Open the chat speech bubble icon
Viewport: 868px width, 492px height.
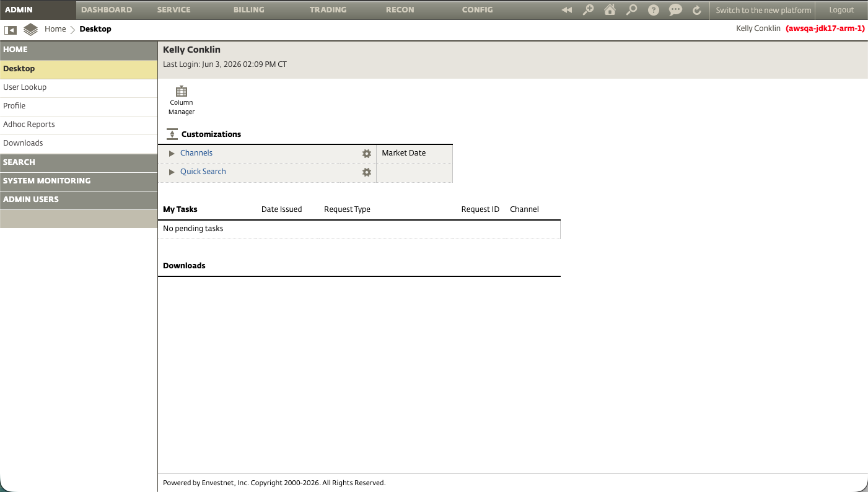coord(675,10)
